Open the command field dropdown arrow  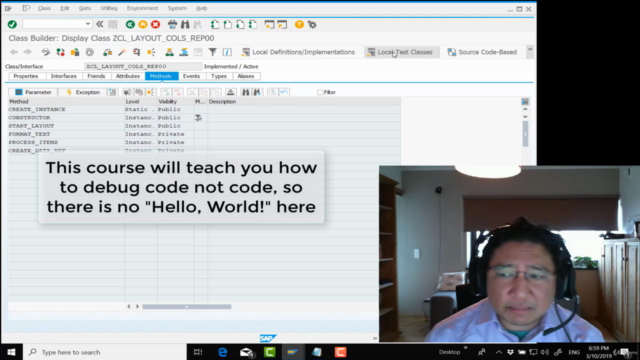pos(88,24)
